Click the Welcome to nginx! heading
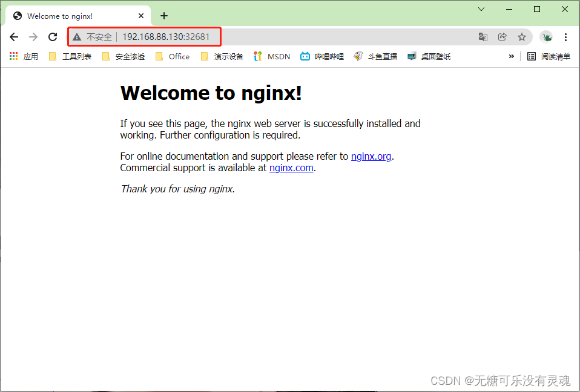 pyautogui.click(x=211, y=93)
